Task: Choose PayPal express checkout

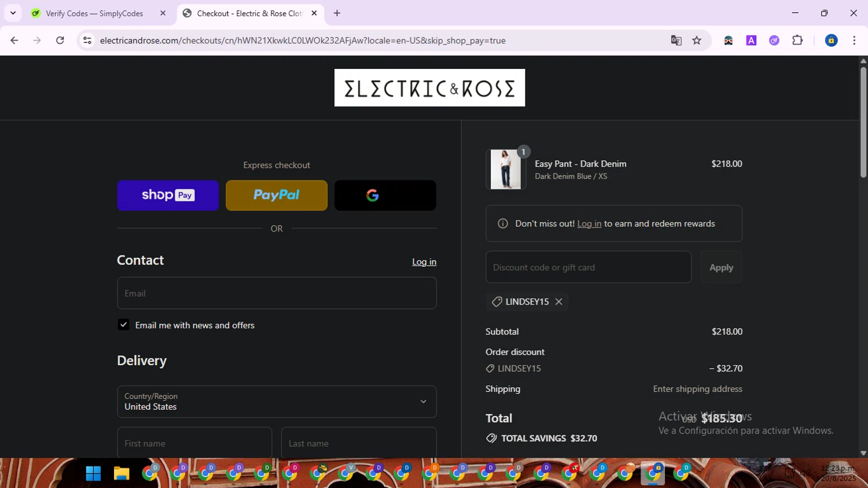Action: (x=277, y=195)
